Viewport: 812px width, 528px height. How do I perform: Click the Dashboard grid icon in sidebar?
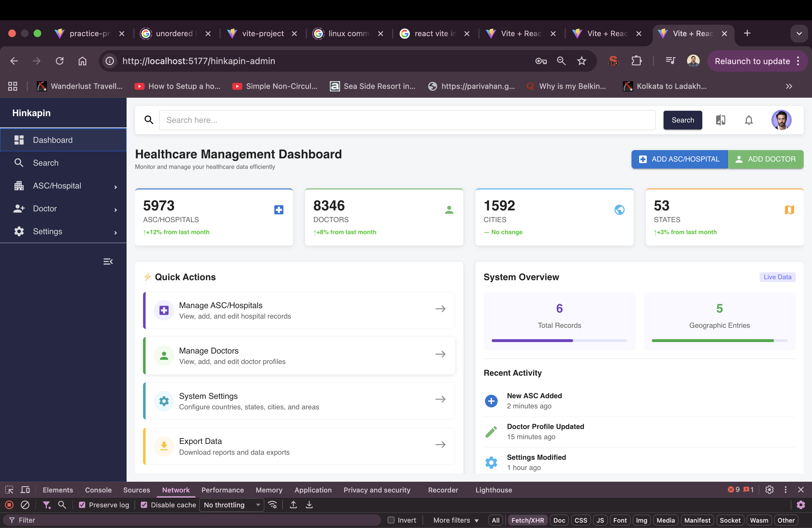(x=19, y=140)
